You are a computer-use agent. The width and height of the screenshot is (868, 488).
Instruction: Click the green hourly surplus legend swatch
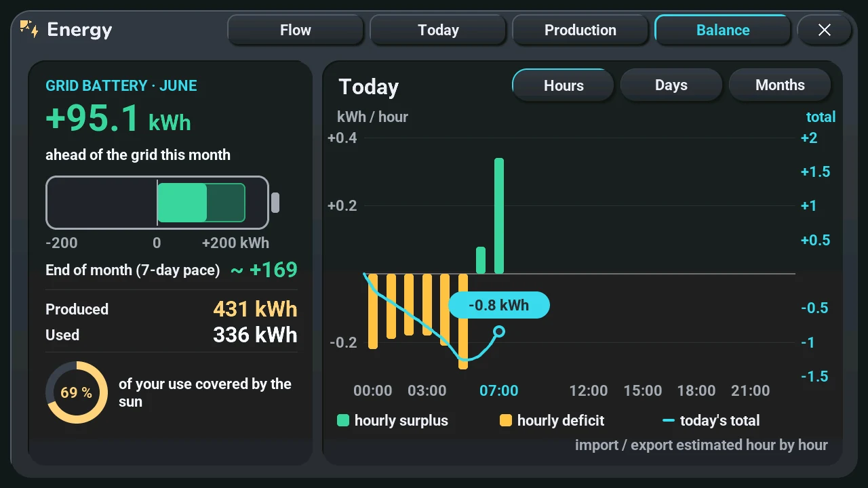pos(343,420)
